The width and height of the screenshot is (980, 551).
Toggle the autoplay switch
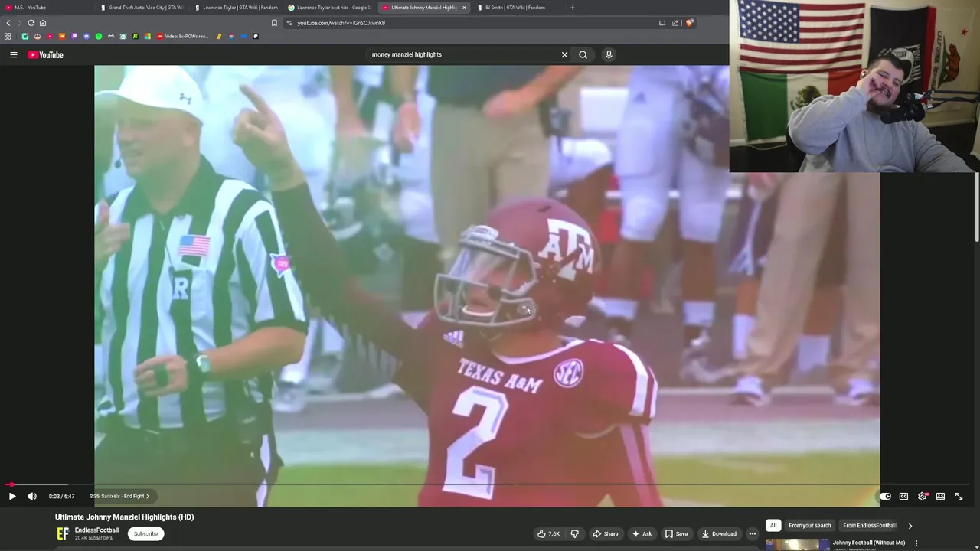(885, 496)
